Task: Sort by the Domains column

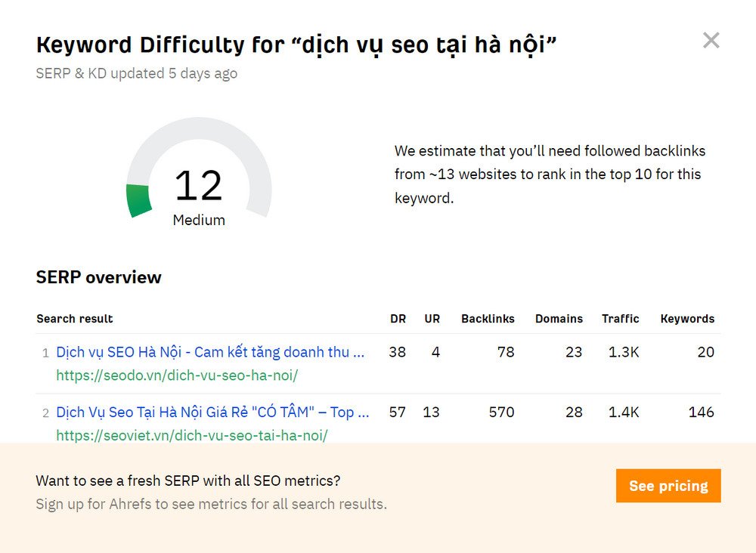Action: tap(559, 319)
